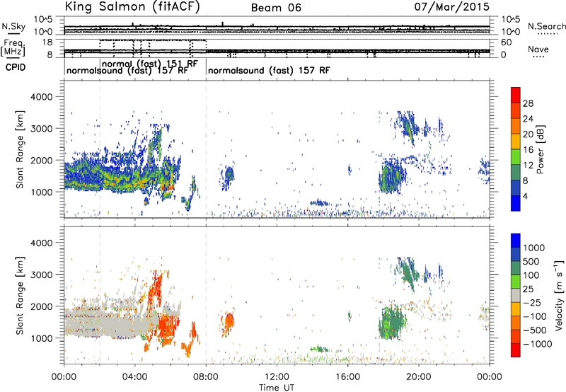566x392 pixels.
Task: Click the 'Power [dB]' colorbar label
Action: (x=541, y=149)
